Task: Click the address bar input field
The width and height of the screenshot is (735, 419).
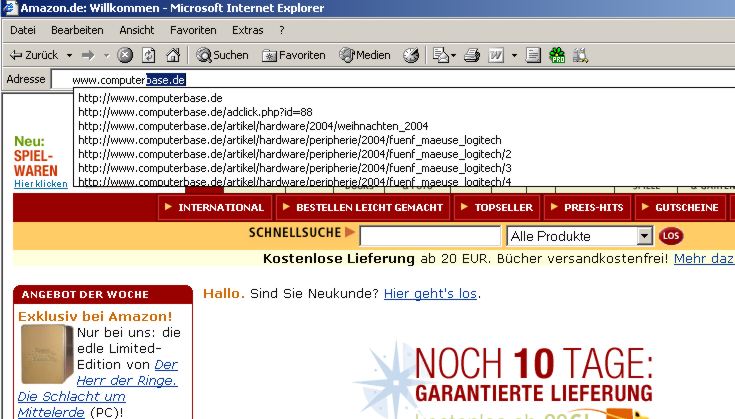Action: pyautogui.click(x=394, y=80)
